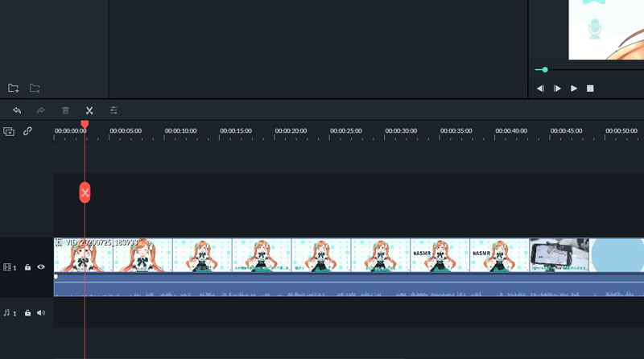The image size is (644, 359).
Task: Click the ruler at 00:00:25:00
Action: tap(346, 131)
